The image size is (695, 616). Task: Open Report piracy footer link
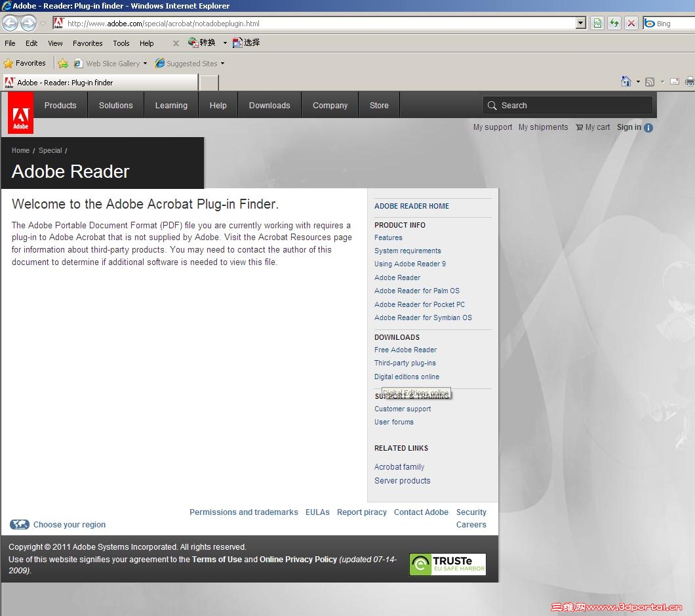point(362,512)
